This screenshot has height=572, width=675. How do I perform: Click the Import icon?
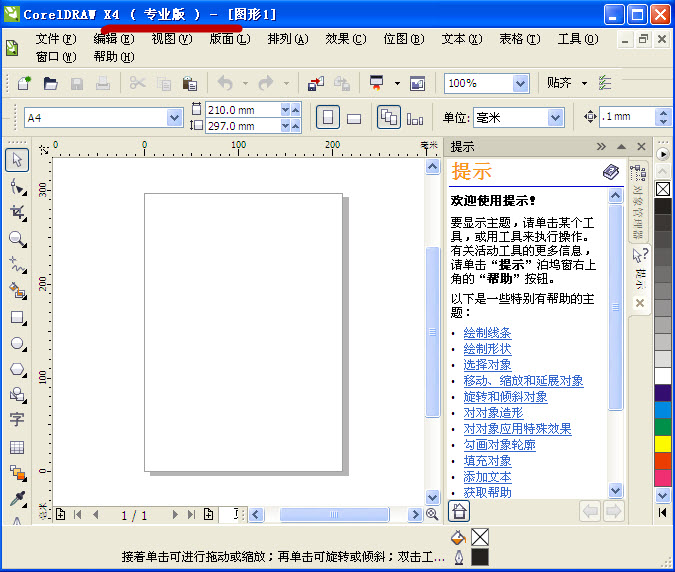click(316, 83)
